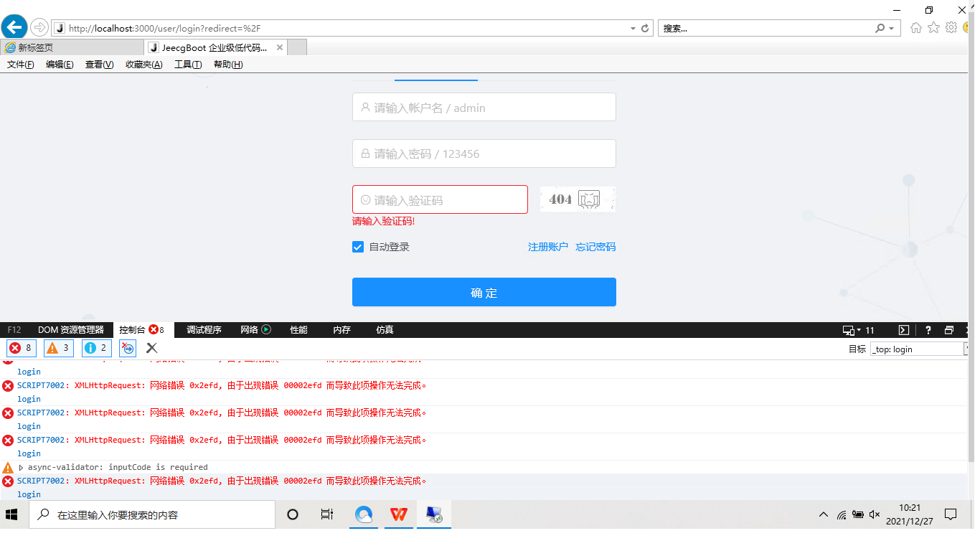This screenshot has height=551, width=980.
Task: Click the 确定 login button
Action: point(484,292)
